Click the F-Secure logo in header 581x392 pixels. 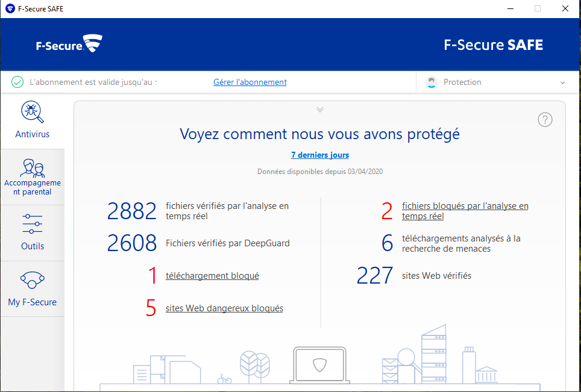[69, 45]
